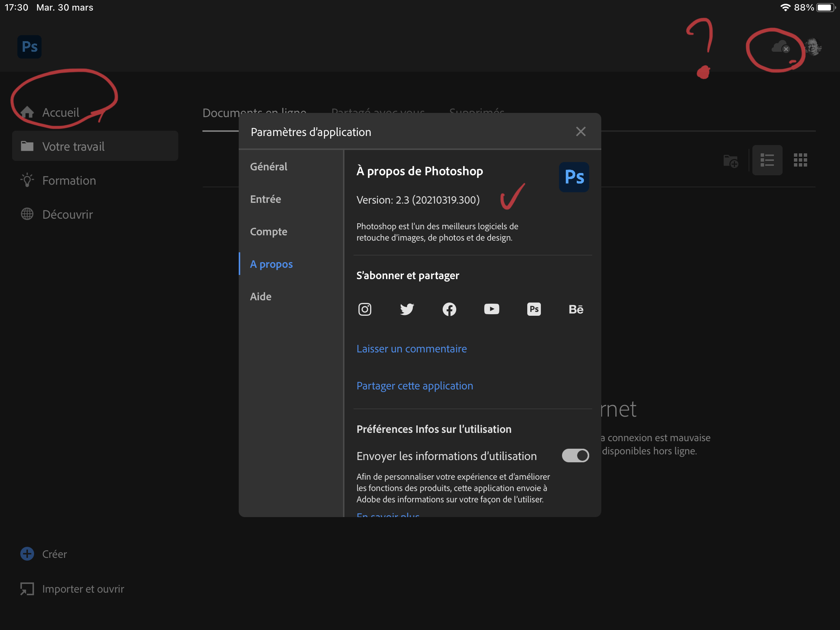The width and height of the screenshot is (840, 630).
Task: Click the cloud sync status icon
Action: [781, 48]
